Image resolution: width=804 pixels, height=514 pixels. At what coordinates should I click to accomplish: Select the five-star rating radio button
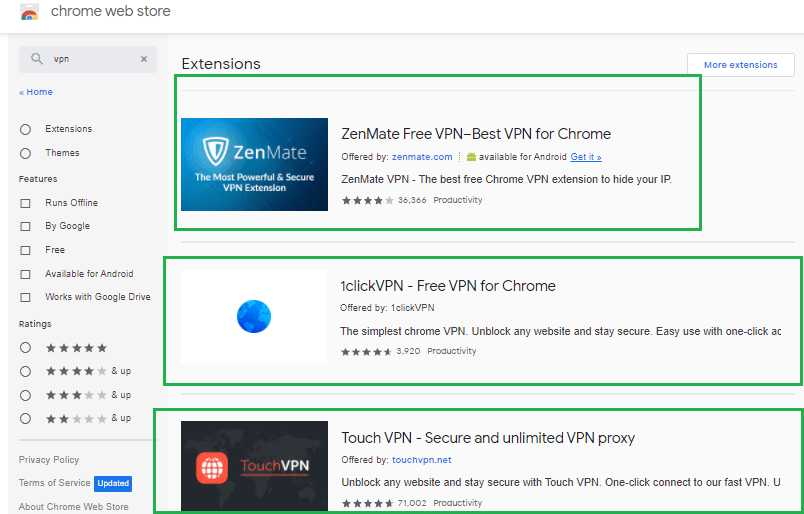[x=25, y=348]
